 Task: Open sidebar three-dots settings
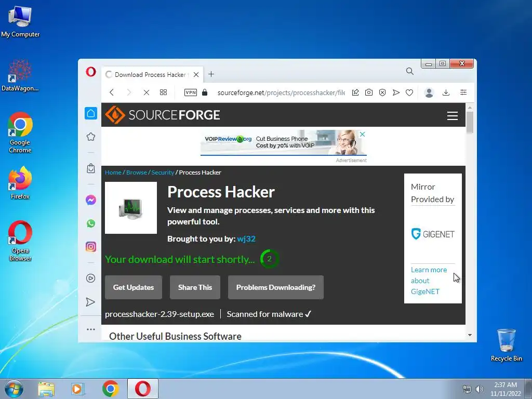tap(90, 329)
